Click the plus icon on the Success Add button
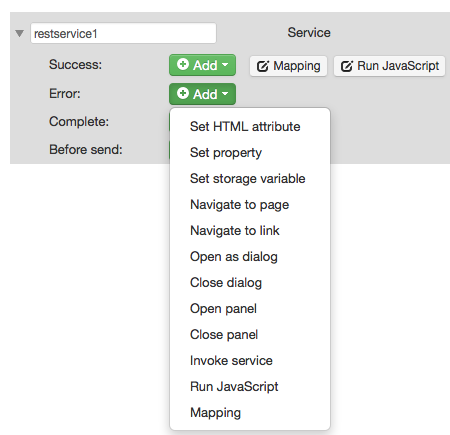 coord(183,64)
